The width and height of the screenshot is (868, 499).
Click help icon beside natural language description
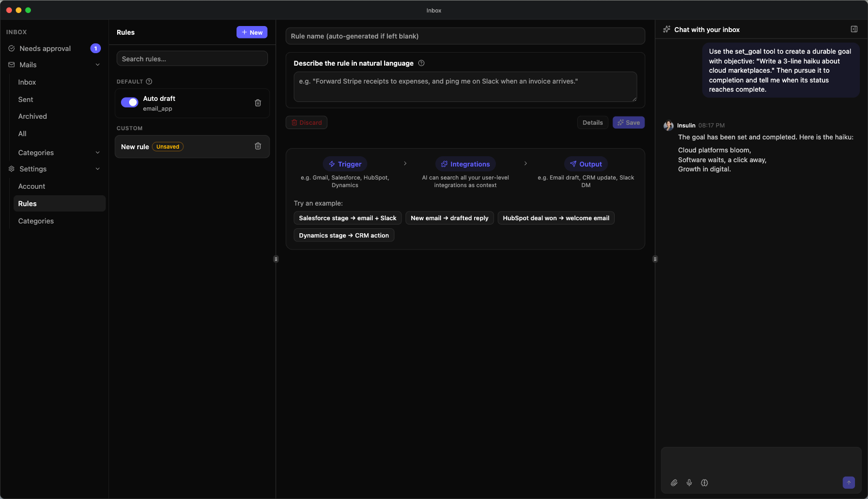click(x=421, y=63)
